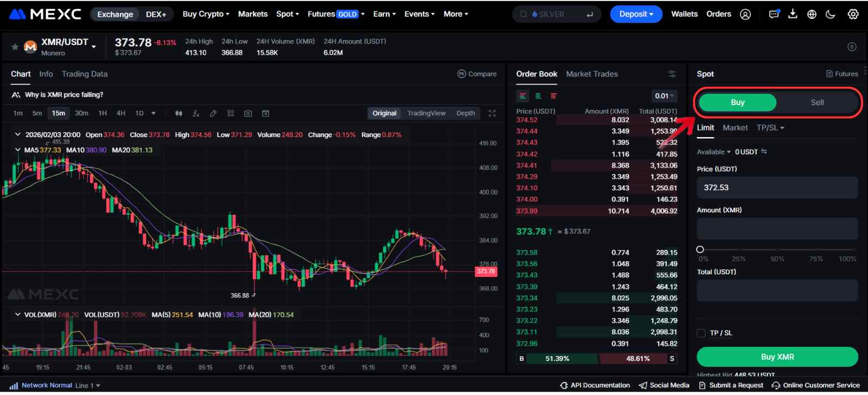
Task: Add XMR/USDT to favorites with star
Action: [15, 47]
